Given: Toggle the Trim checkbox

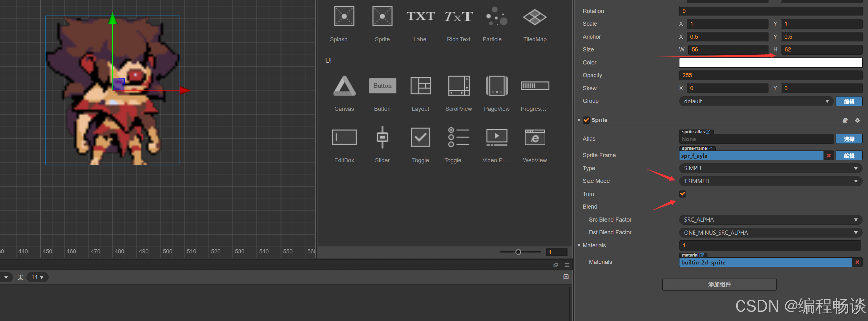Looking at the screenshot, I should 682,194.
